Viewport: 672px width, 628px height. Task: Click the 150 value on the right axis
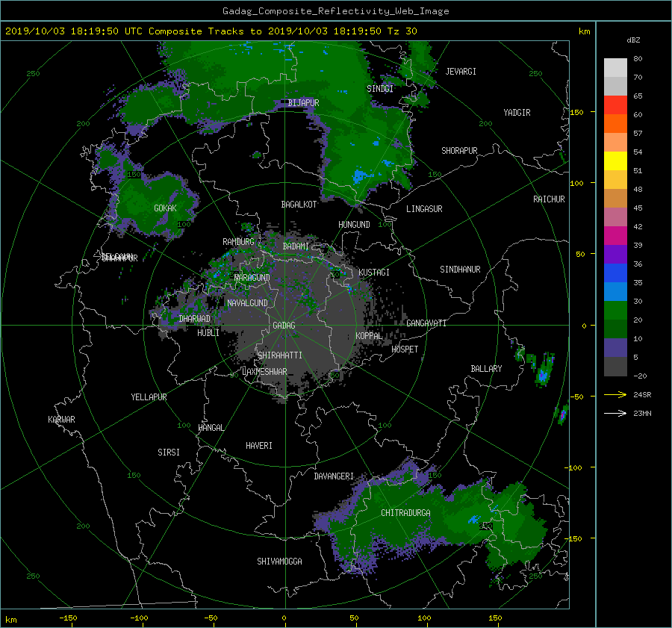coord(576,112)
